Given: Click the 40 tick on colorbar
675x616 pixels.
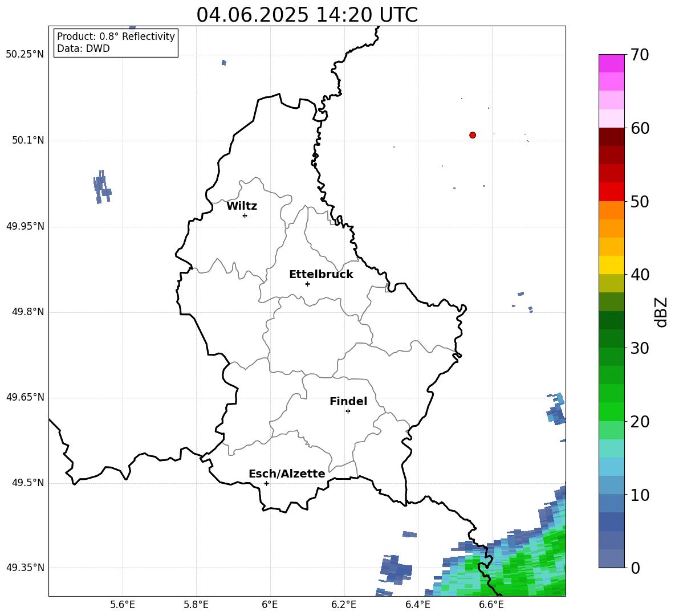Looking at the screenshot, I should click(x=640, y=275).
